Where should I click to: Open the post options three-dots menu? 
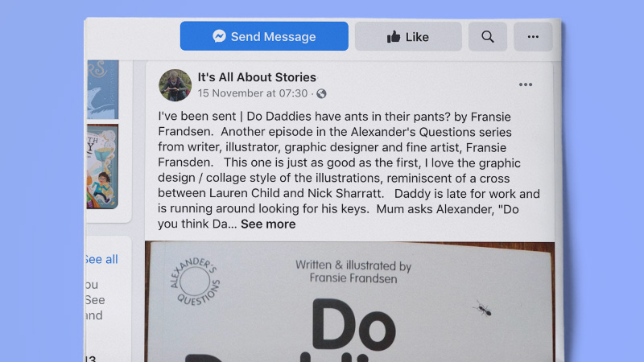526,84
